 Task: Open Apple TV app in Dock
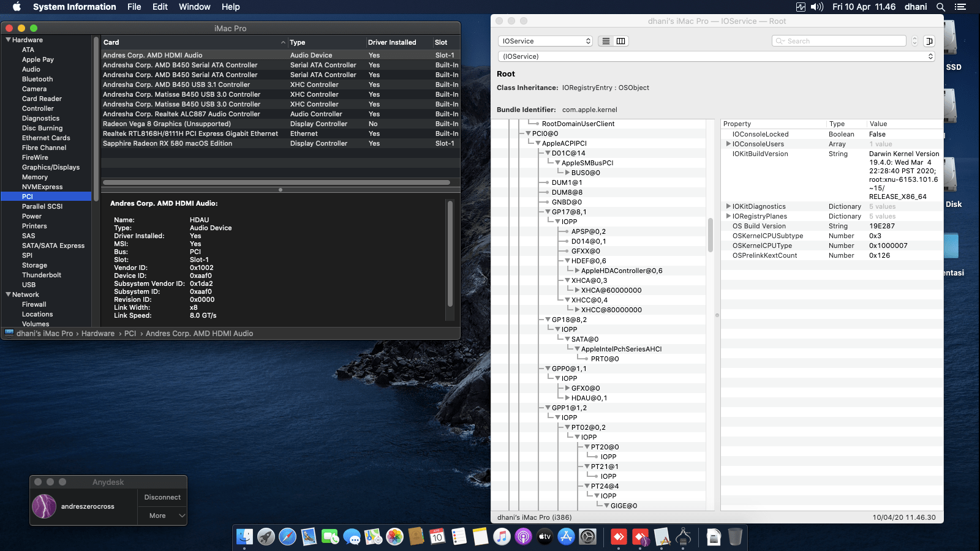coord(545,537)
